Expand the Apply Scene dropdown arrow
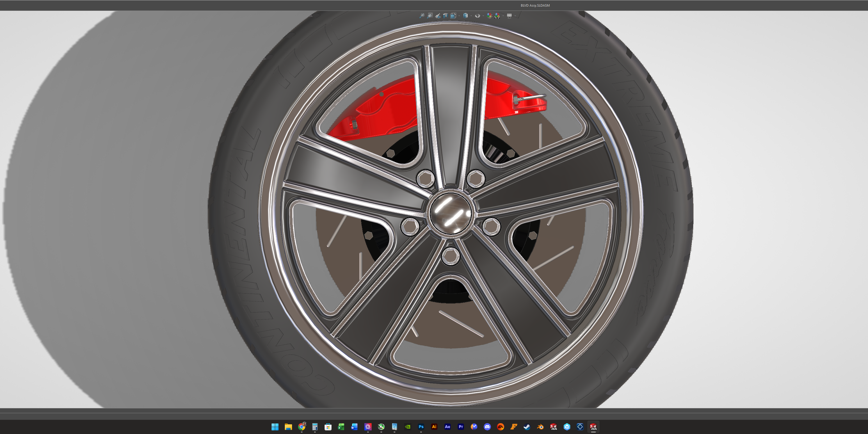The height and width of the screenshot is (434, 868). pyautogui.click(x=503, y=16)
